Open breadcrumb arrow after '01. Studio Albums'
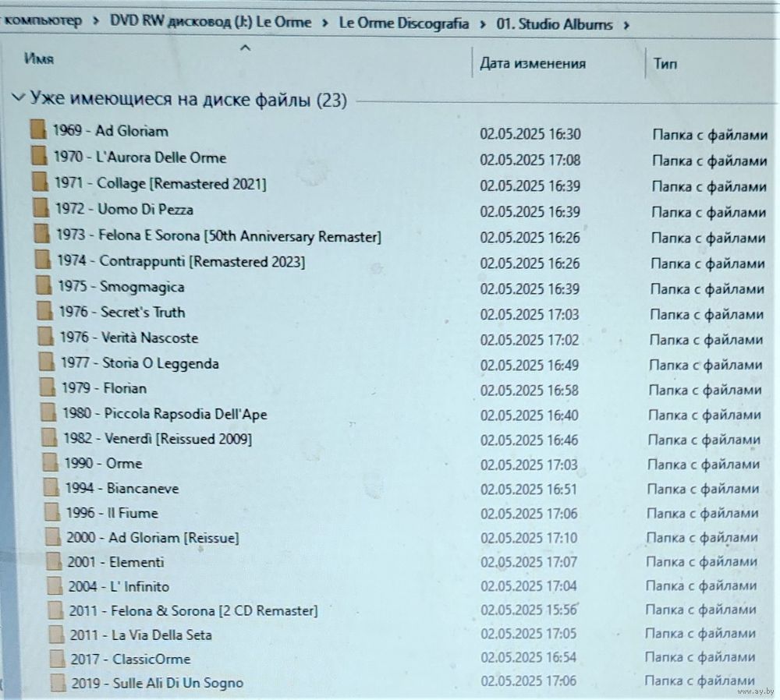Screen dimensions: 780x700 tap(626, 25)
